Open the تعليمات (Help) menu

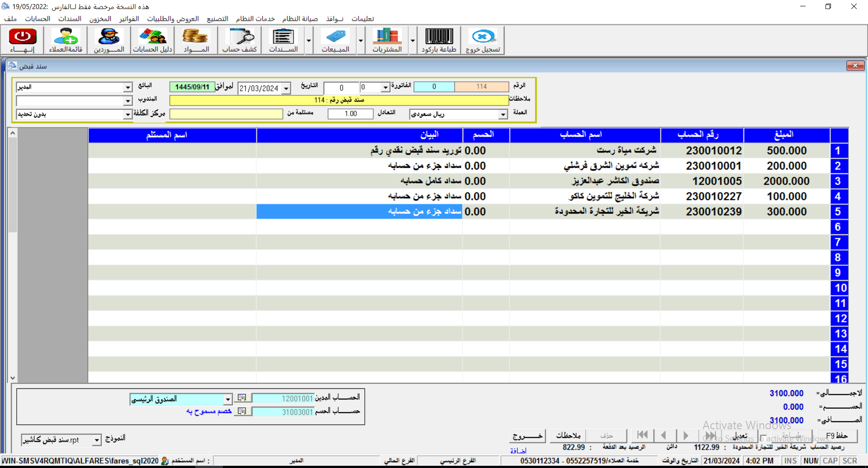coord(363,19)
